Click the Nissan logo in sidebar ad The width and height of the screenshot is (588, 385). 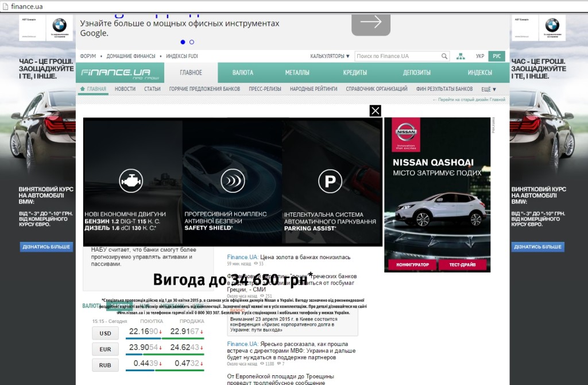tap(406, 134)
